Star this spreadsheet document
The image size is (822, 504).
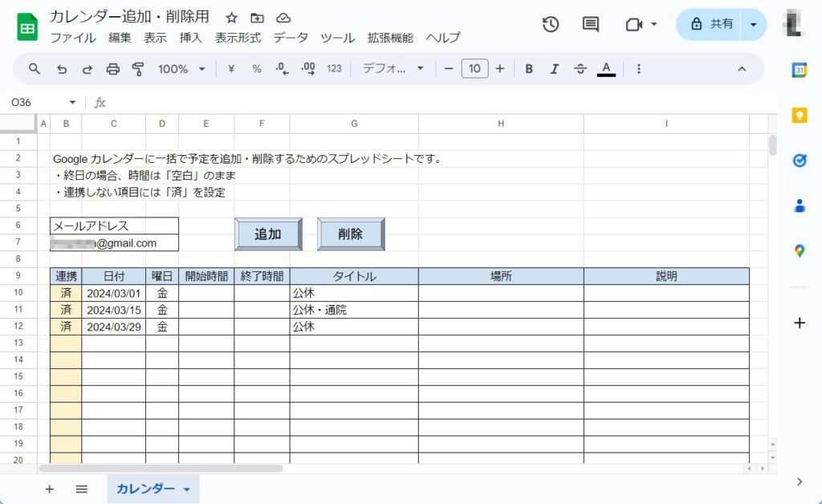[231, 18]
